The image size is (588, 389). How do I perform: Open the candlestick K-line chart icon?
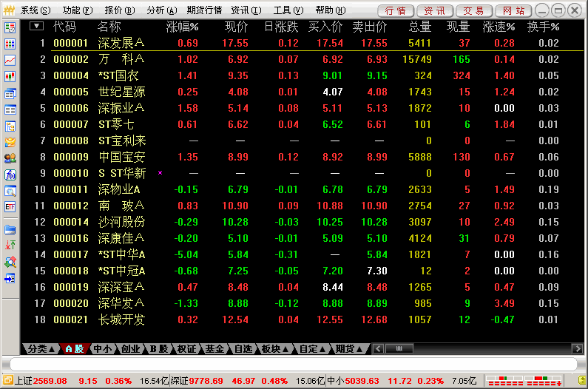[10, 76]
